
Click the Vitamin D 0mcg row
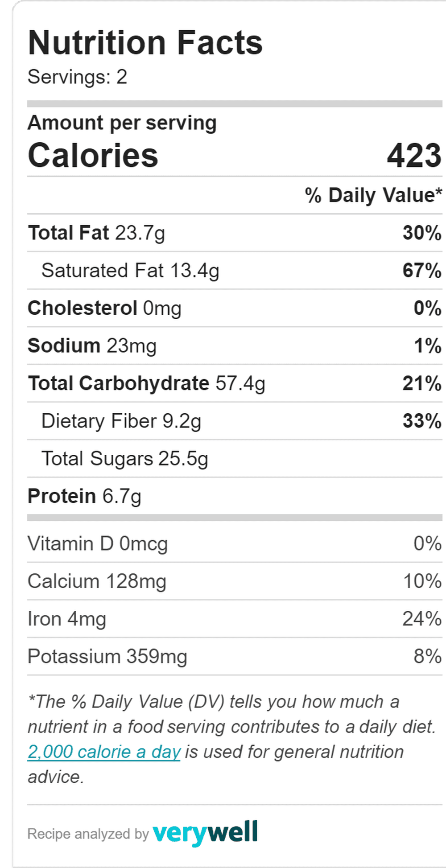click(235, 543)
